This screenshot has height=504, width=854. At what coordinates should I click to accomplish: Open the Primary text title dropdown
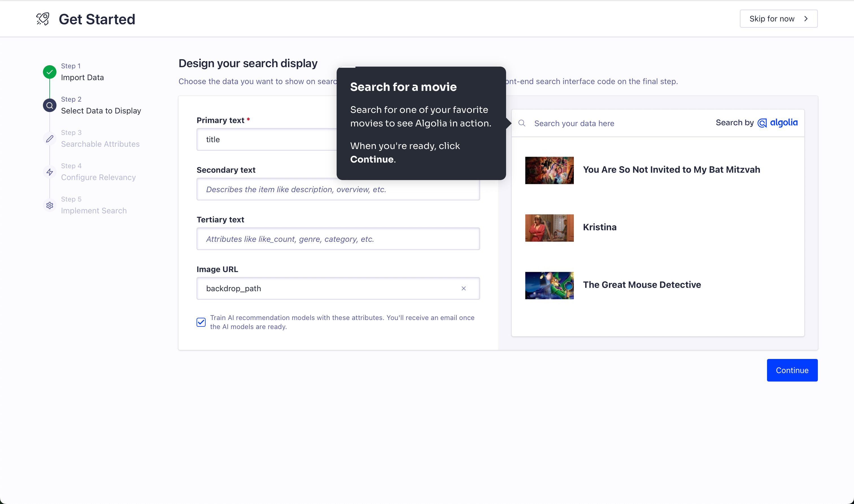pyautogui.click(x=265, y=140)
